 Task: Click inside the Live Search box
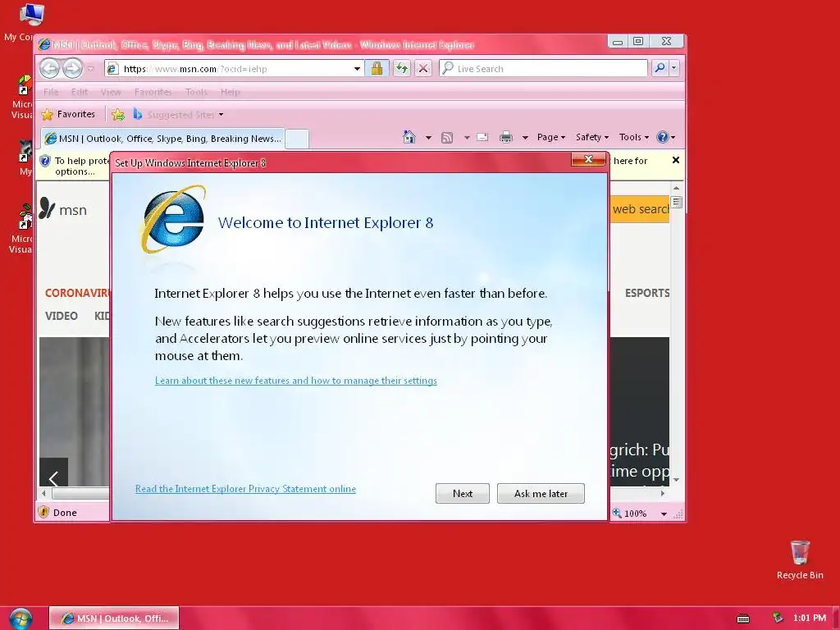pyautogui.click(x=543, y=69)
